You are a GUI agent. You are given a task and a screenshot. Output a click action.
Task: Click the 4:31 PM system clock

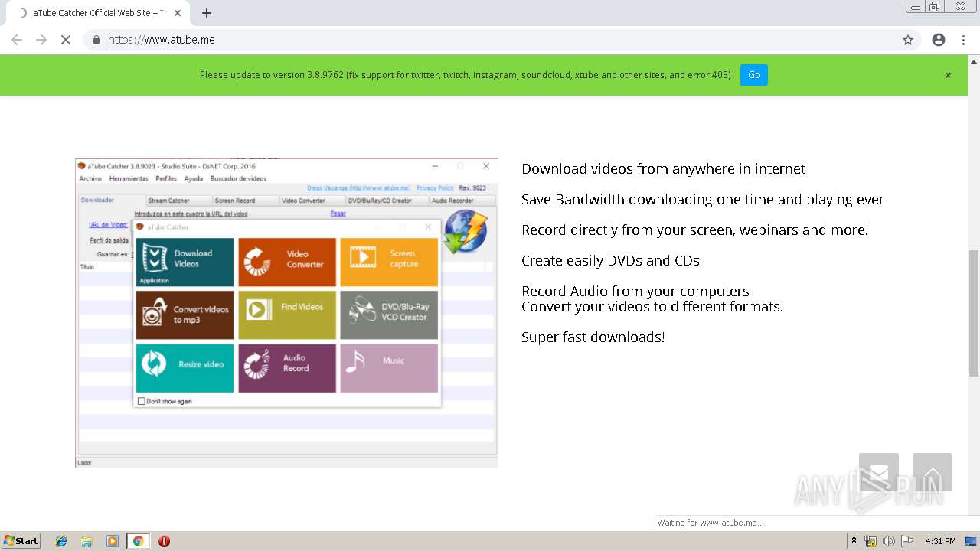[941, 541]
